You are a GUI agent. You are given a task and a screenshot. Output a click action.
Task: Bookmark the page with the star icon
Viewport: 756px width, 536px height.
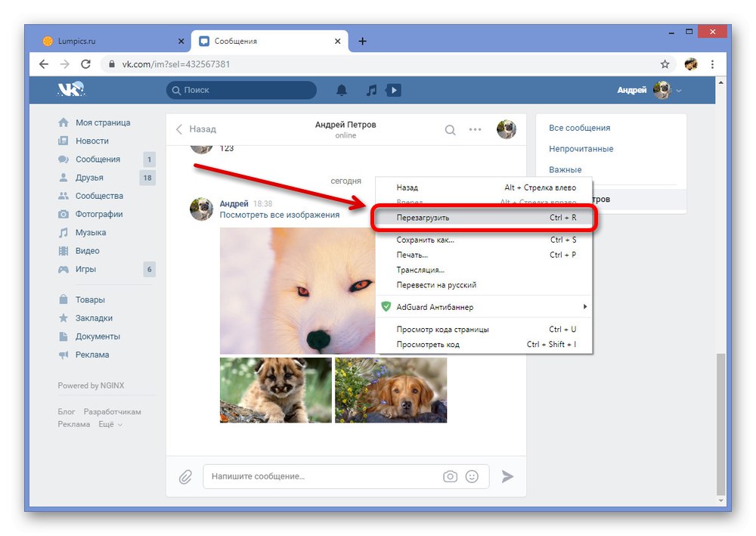pyautogui.click(x=665, y=64)
